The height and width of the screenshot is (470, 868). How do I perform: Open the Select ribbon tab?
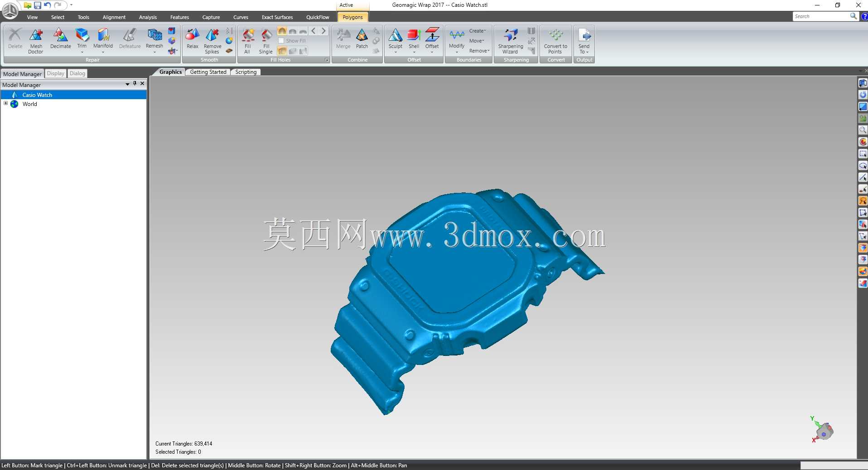58,17
